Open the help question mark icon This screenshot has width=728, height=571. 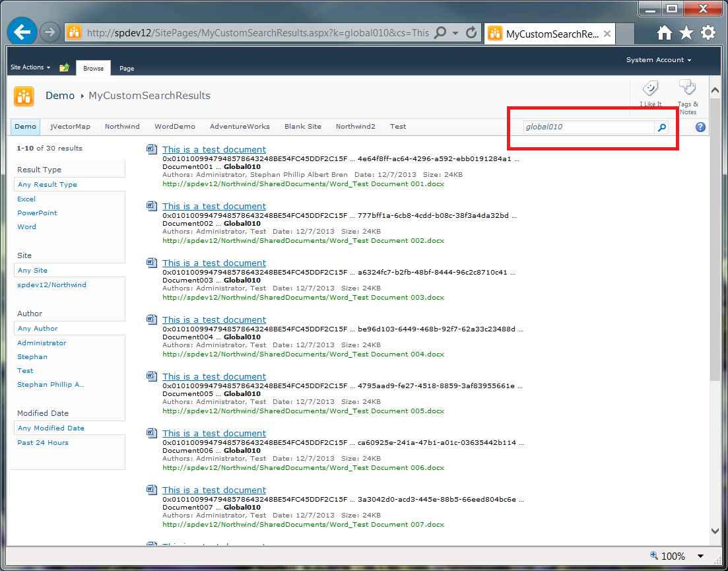(700, 127)
